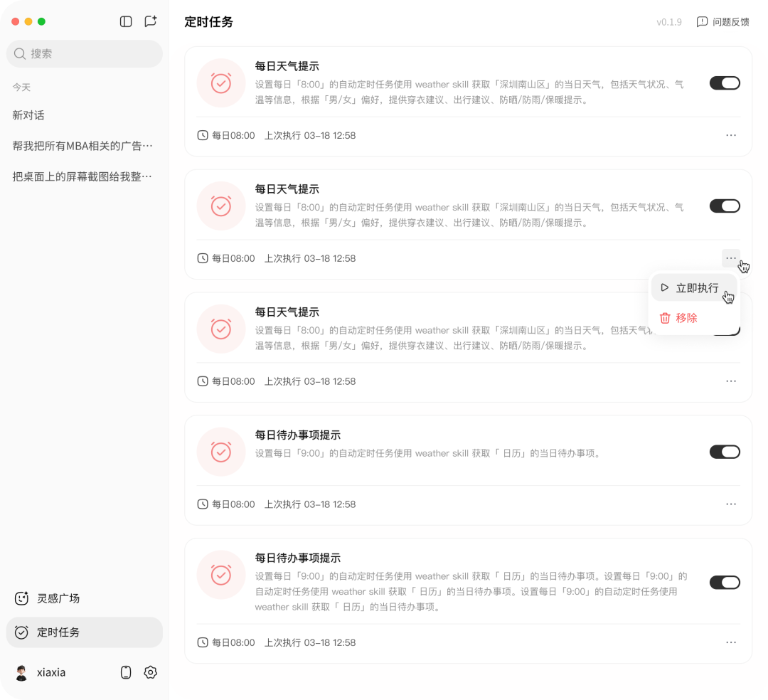Open settings gear next to xiaxia
This screenshot has height=700, width=768.
(x=150, y=672)
